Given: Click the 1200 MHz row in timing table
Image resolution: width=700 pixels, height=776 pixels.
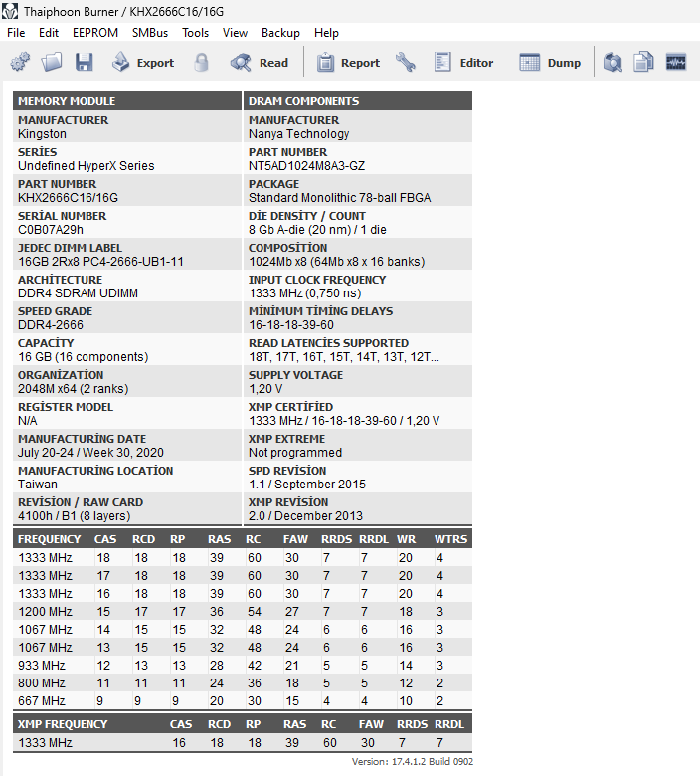Looking at the screenshot, I should click(243, 612).
